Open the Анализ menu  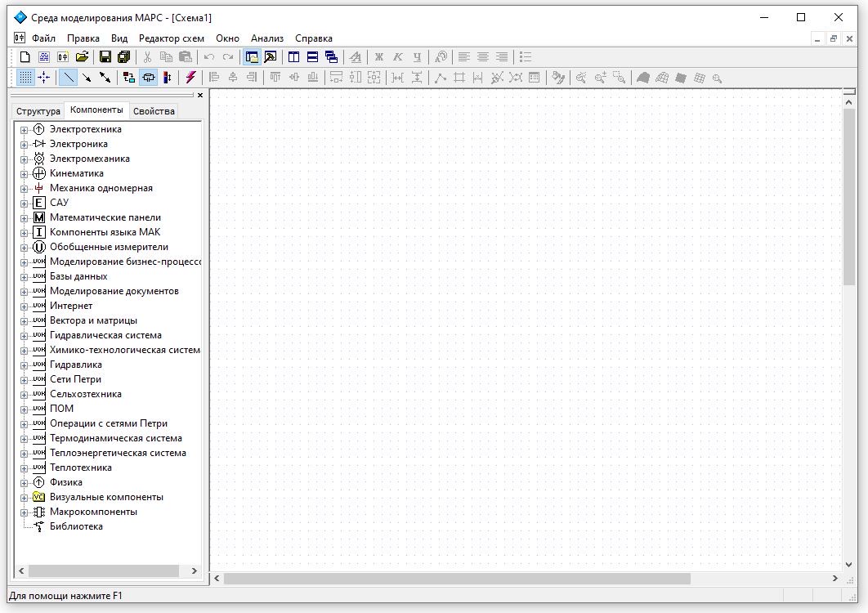[x=266, y=38]
